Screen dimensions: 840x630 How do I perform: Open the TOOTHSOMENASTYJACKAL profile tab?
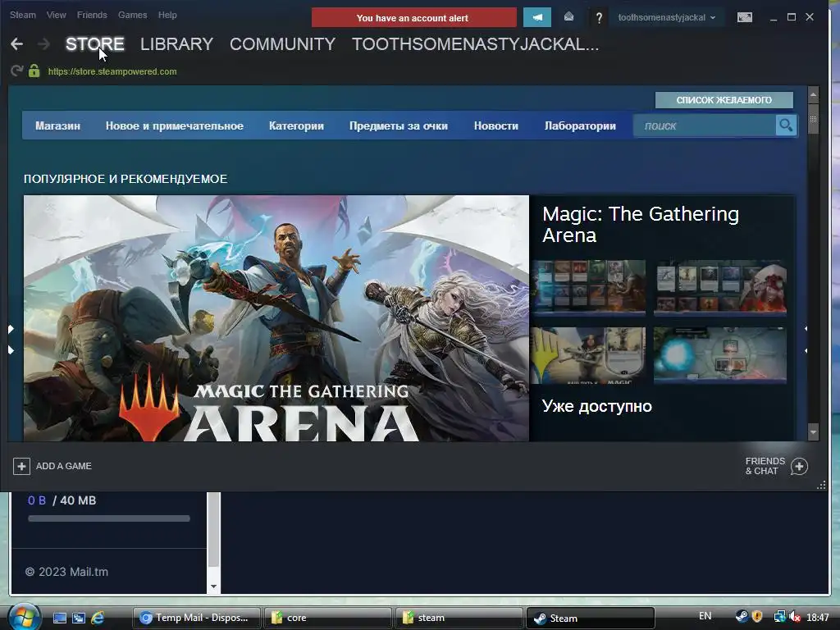pyautogui.click(x=475, y=44)
